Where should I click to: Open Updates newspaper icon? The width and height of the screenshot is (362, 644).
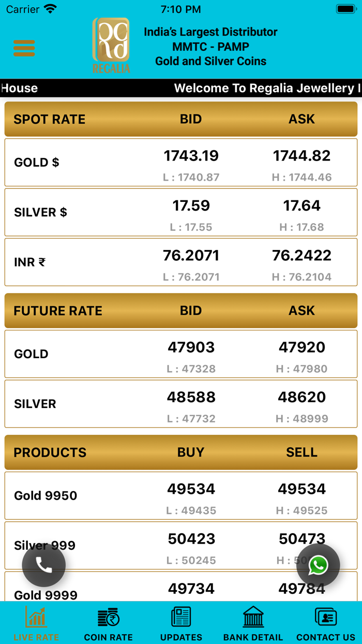[180, 617]
